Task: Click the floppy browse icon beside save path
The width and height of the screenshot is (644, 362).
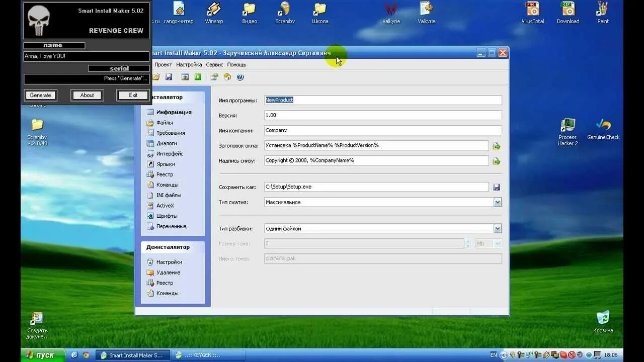Action: pyautogui.click(x=497, y=187)
